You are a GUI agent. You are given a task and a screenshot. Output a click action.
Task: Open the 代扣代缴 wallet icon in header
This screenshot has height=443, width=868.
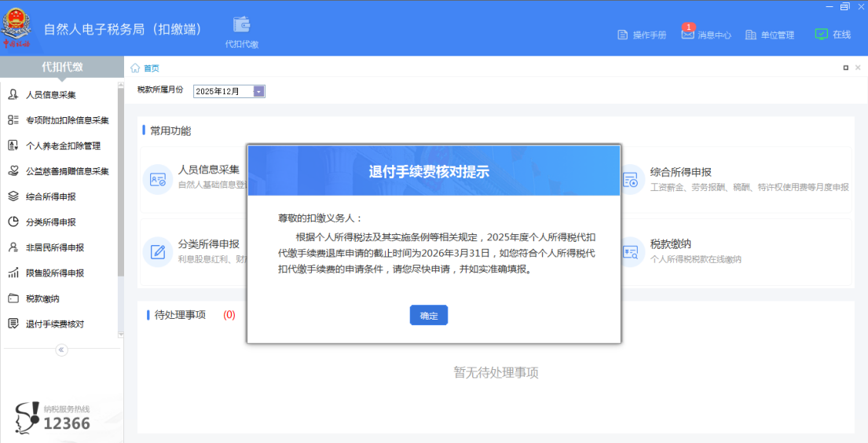241,25
